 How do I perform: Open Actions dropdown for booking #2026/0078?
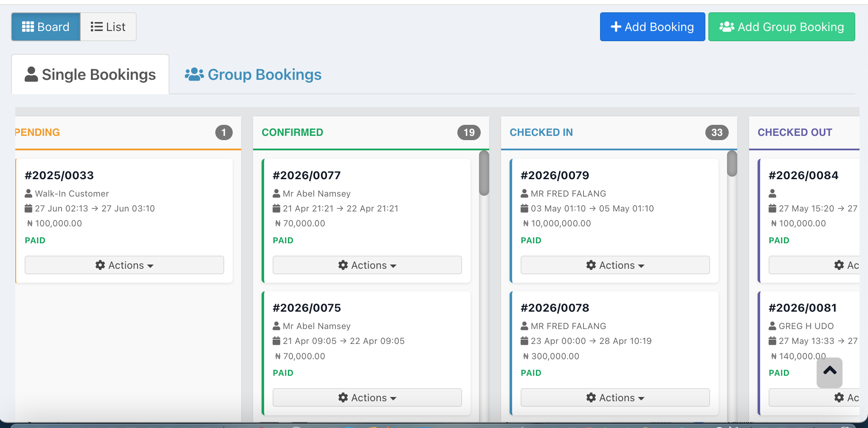[615, 397]
